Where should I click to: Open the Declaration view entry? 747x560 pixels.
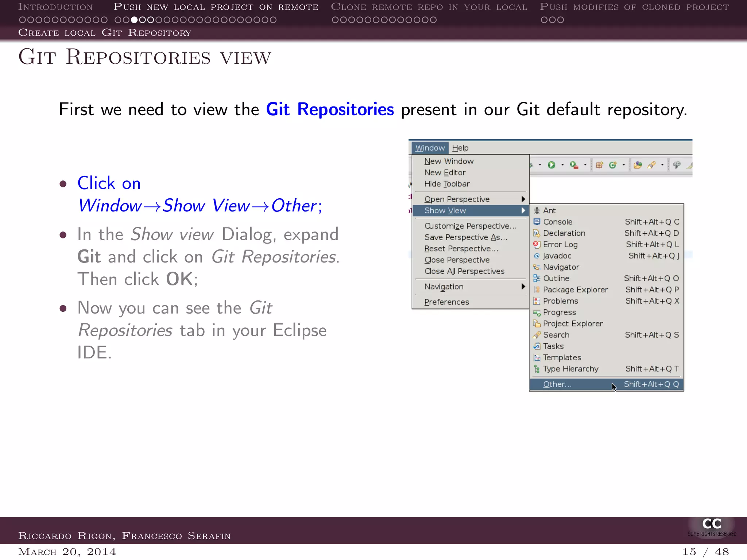click(606, 233)
